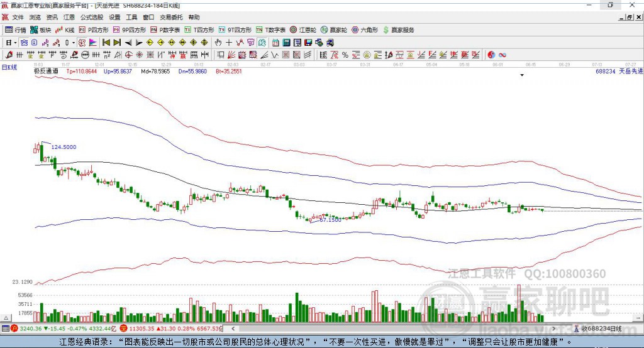The width and height of the screenshot is (644, 348).
Task: Click the 688234 stock code label
Action: [606, 71]
